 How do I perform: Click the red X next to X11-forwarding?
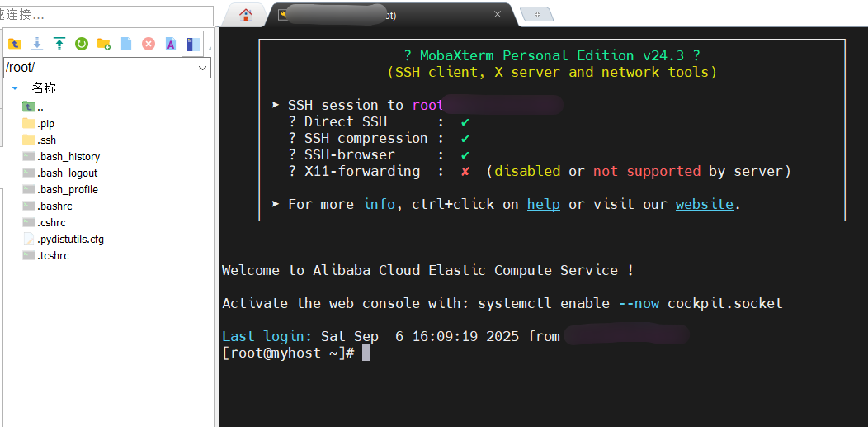pos(465,172)
